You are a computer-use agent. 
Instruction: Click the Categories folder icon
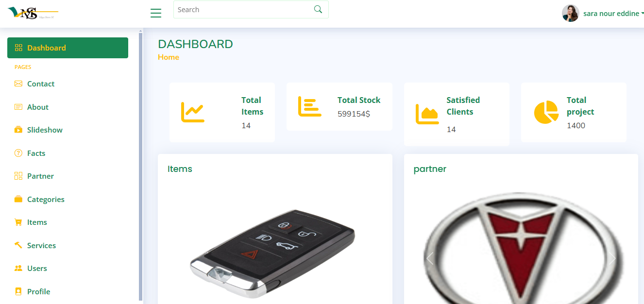point(18,199)
